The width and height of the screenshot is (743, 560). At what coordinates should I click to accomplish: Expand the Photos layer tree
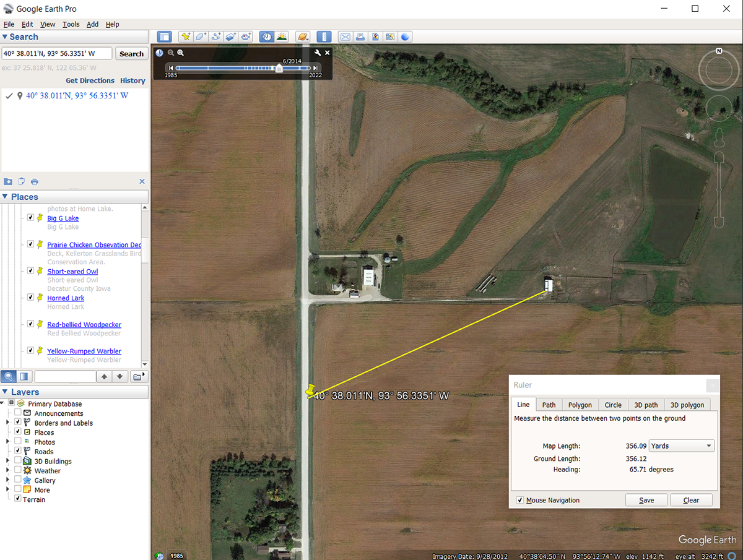8,442
